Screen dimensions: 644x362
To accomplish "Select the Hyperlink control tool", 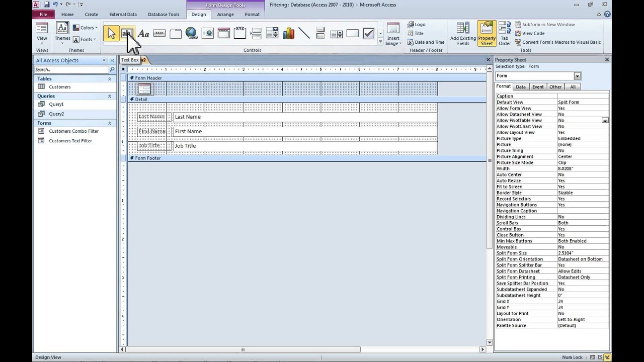I will click(x=192, y=33).
